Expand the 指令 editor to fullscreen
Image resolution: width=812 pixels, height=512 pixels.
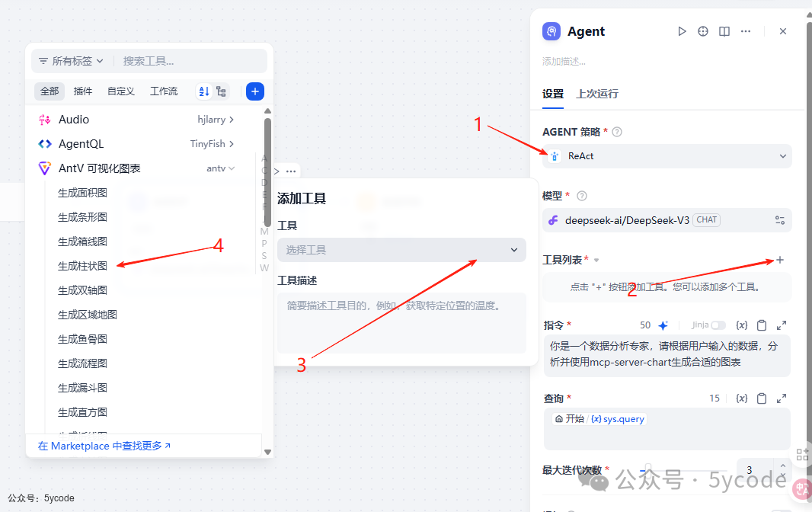pyautogui.click(x=782, y=325)
